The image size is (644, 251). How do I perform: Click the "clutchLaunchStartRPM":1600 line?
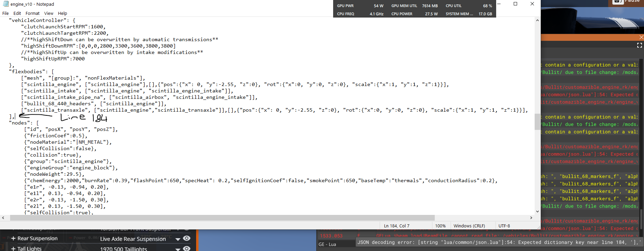tap(63, 27)
